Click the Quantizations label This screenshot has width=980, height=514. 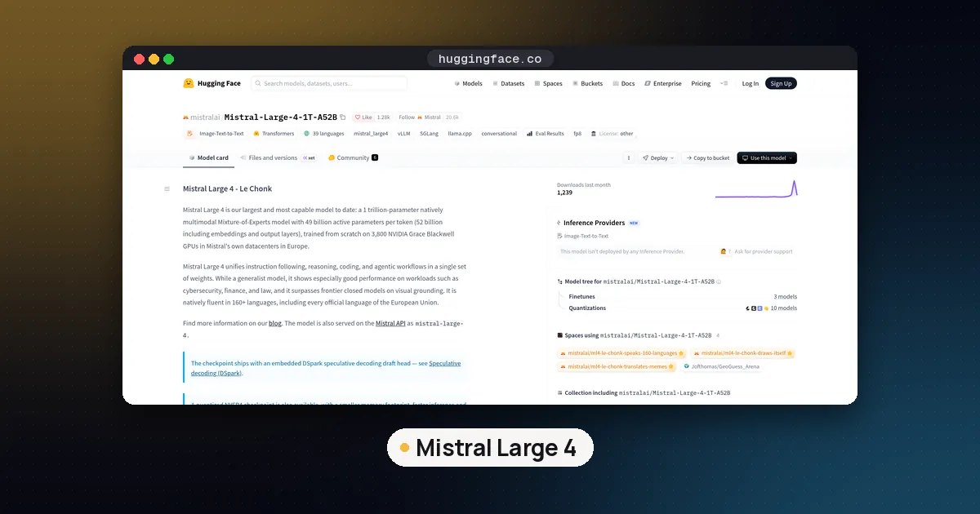[587, 308]
